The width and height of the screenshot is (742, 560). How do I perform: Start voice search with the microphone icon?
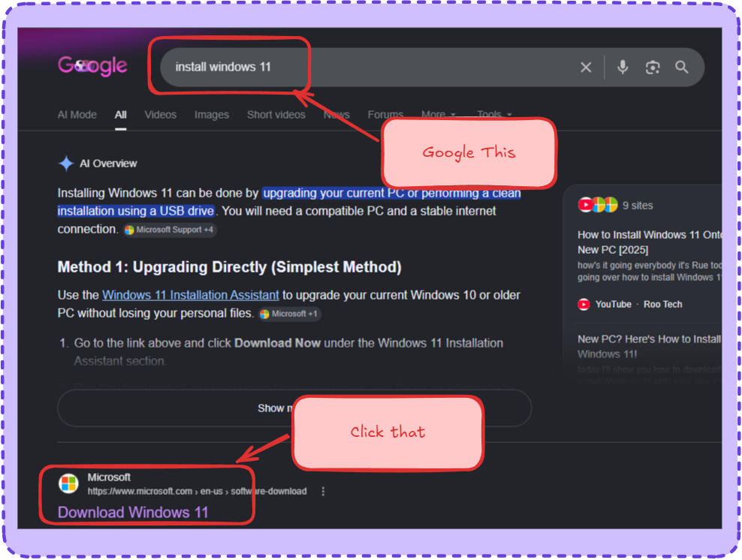623,67
